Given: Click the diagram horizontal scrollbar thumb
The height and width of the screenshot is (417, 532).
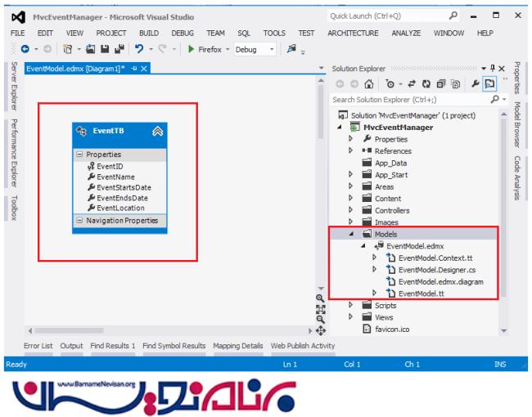Looking at the screenshot, I should tap(70, 330).
